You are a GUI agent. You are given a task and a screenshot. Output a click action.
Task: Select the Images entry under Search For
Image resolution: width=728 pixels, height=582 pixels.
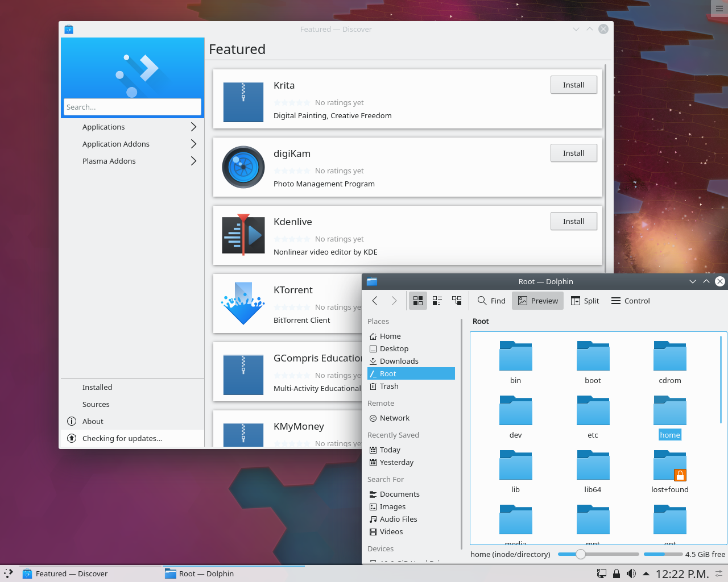(x=392, y=506)
